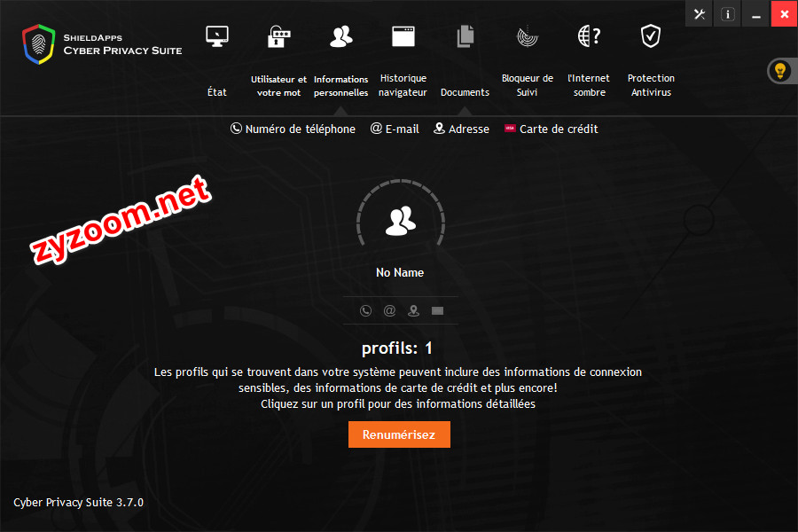Switch to the Carte de crédit tab
This screenshot has width=798, height=532.
pos(552,129)
